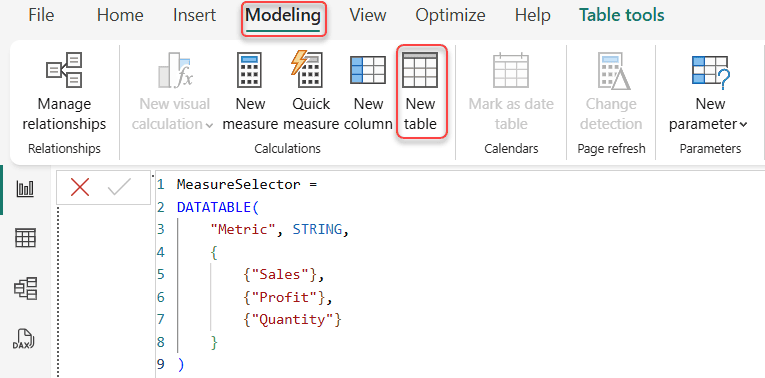Switch to Report view in sidebar

click(x=25, y=188)
